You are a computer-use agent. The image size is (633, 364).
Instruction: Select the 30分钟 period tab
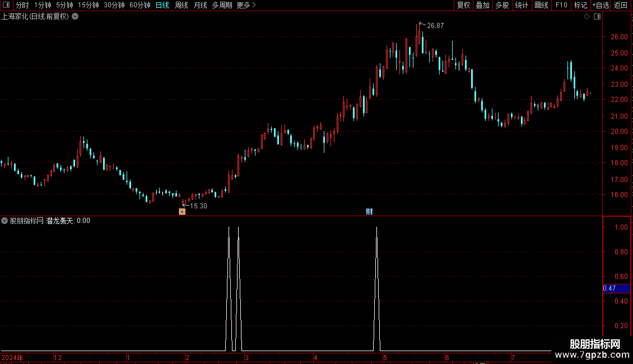click(x=114, y=5)
